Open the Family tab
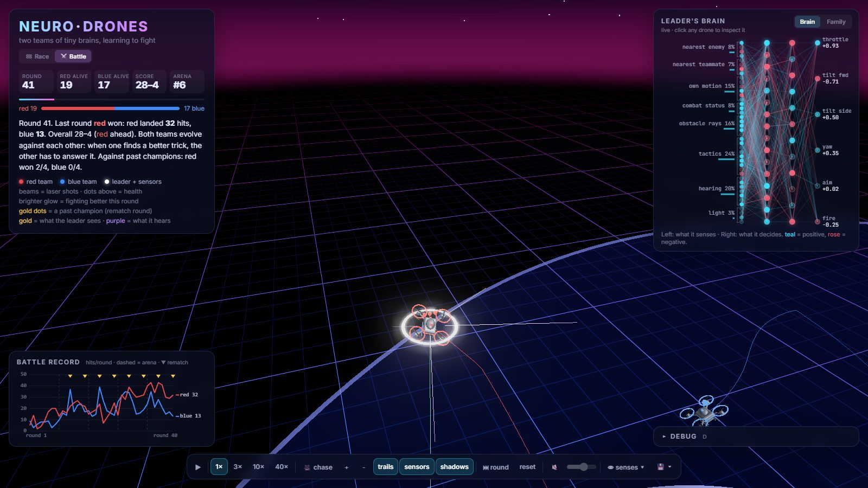The width and height of the screenshot is (868, 488). coord(836,22)
